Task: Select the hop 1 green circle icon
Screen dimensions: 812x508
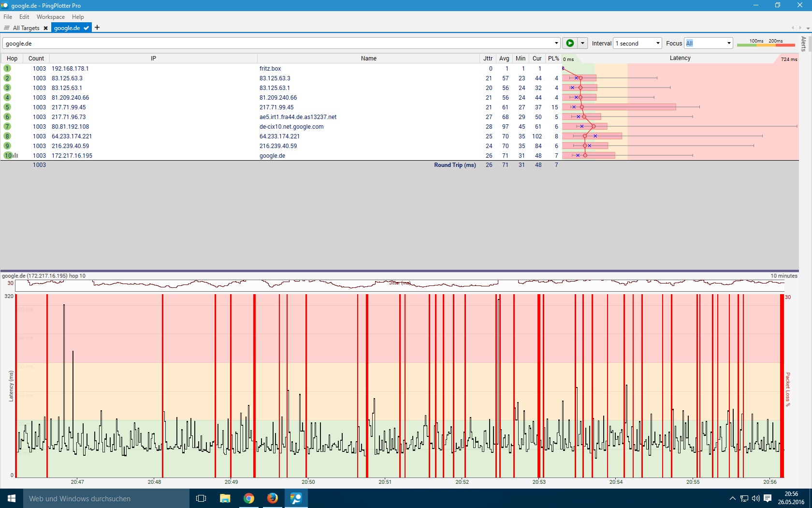Action: click(x=7, y=68)
